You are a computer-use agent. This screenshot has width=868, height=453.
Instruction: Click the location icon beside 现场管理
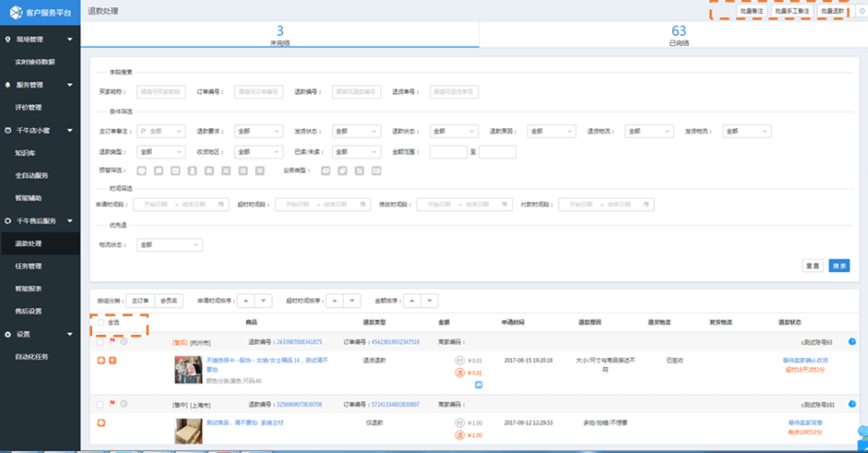pos(8,39)
